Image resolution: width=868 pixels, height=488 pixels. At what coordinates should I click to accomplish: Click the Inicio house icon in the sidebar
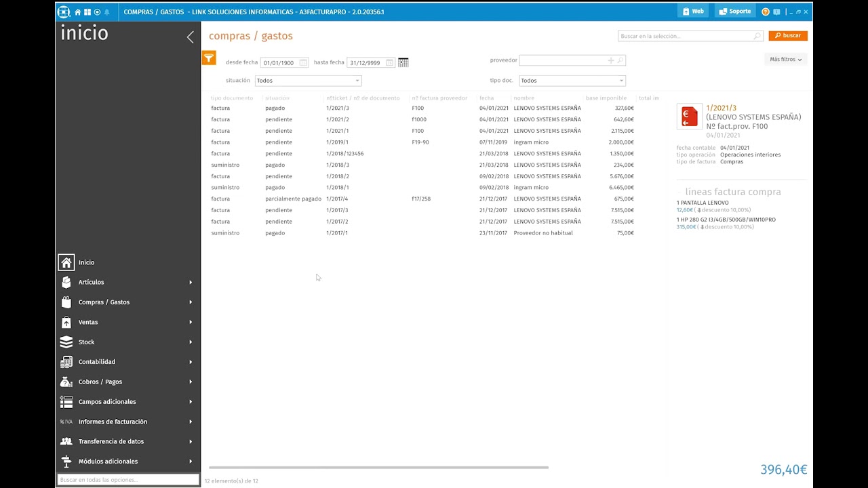pyautogui.click(x=66, y=262)
